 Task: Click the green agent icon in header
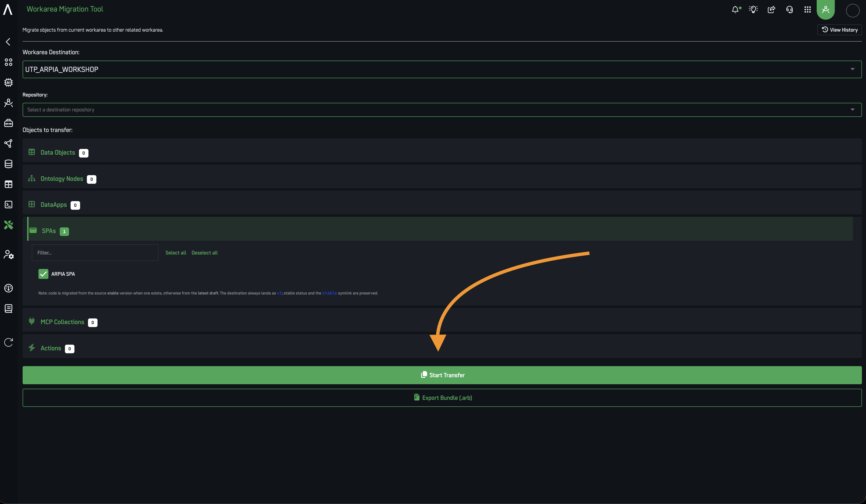click(x=826, y=9)
